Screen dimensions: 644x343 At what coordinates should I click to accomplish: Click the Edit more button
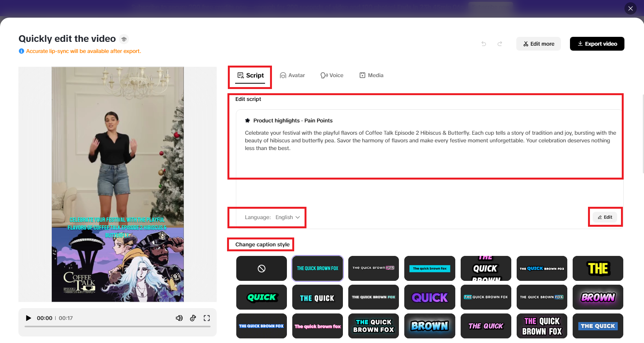(539, 44)
